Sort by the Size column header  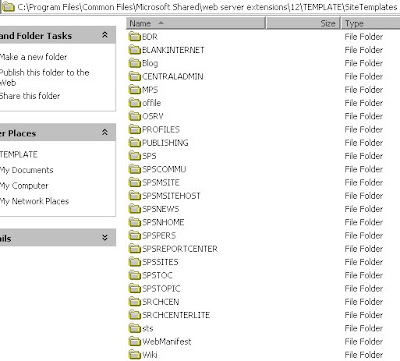coord(303,23)
